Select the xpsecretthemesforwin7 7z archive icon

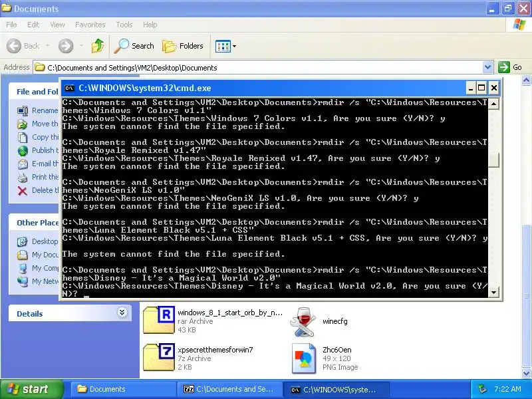158,357
